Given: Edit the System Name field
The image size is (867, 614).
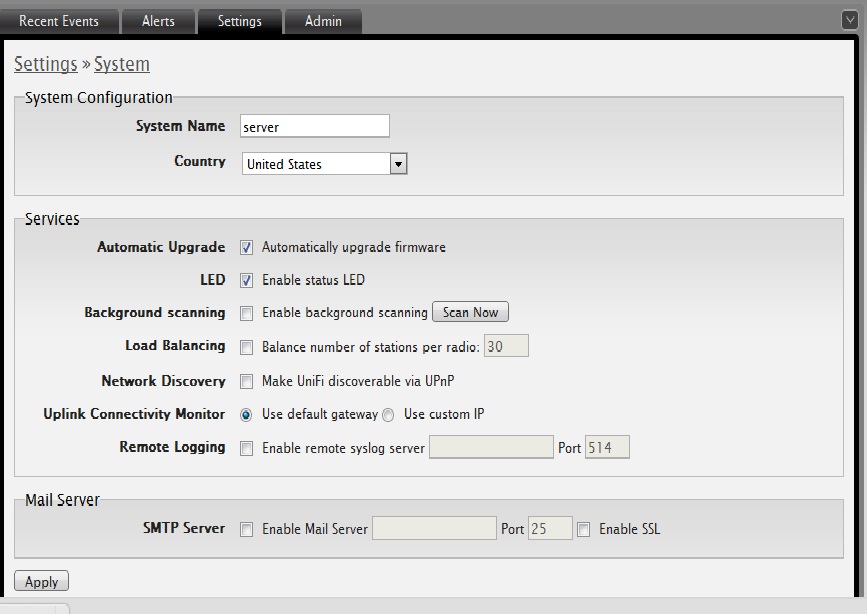Looking at the screenshot, I should coord(315,126).
